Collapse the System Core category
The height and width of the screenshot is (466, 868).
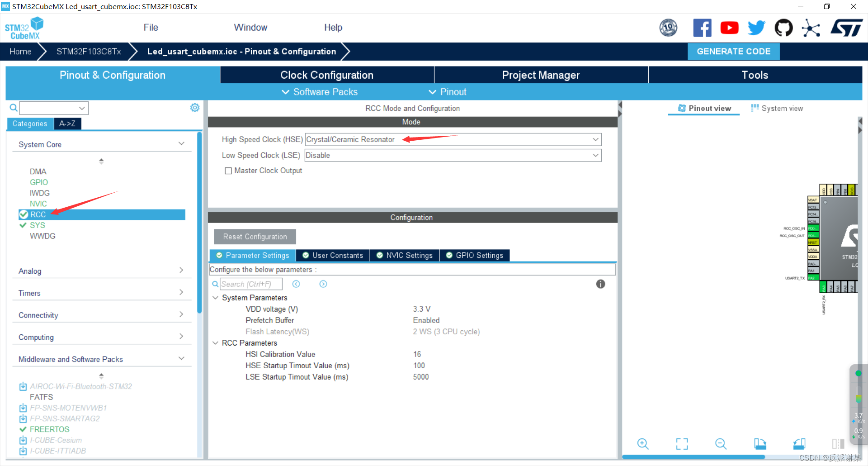tap(181, 143)
